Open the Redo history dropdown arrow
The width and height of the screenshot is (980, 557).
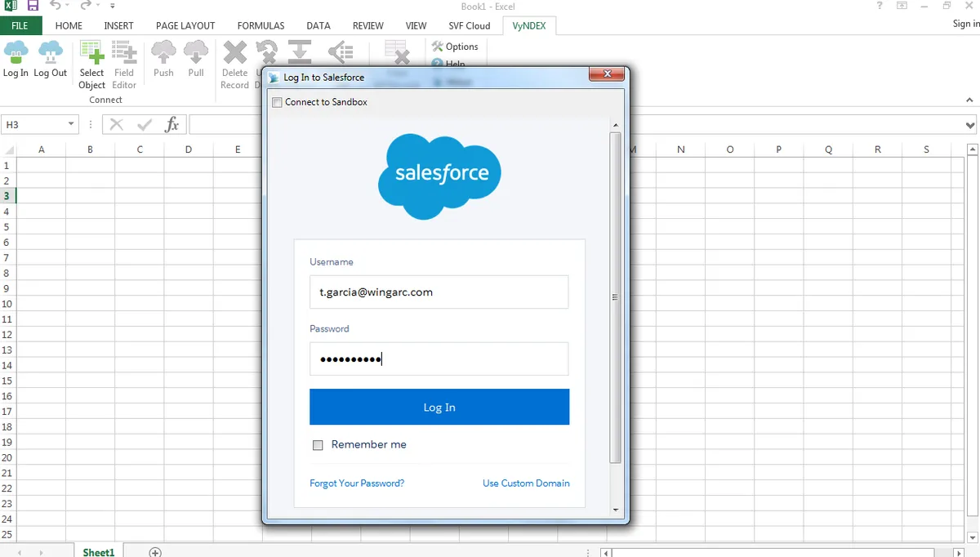(x=96, y=6)
